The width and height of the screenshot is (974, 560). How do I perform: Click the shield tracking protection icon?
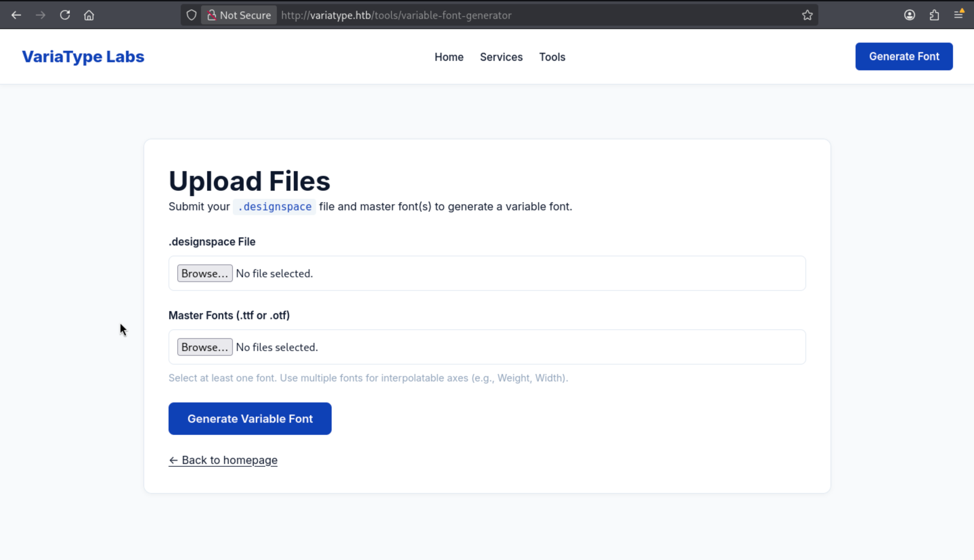pos(191,15)
